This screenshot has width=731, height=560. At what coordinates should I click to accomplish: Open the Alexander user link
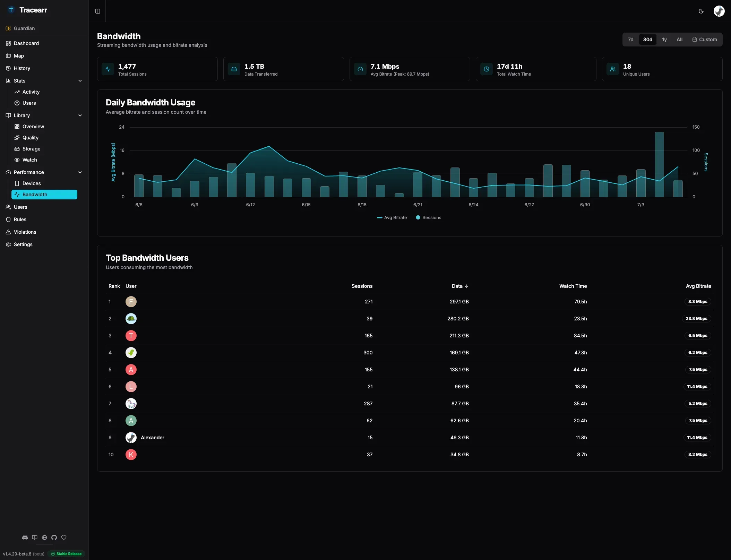point(153,438)
